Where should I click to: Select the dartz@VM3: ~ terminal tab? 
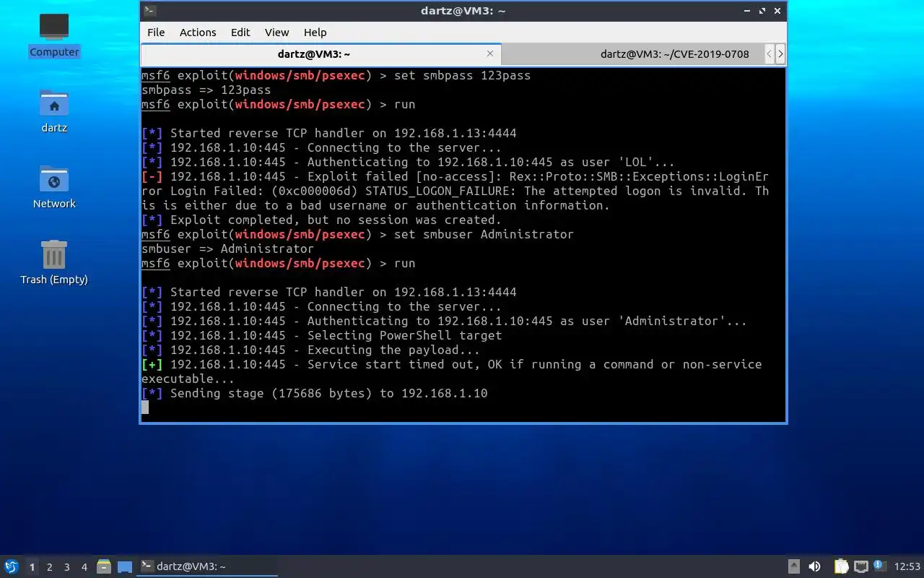321,54
